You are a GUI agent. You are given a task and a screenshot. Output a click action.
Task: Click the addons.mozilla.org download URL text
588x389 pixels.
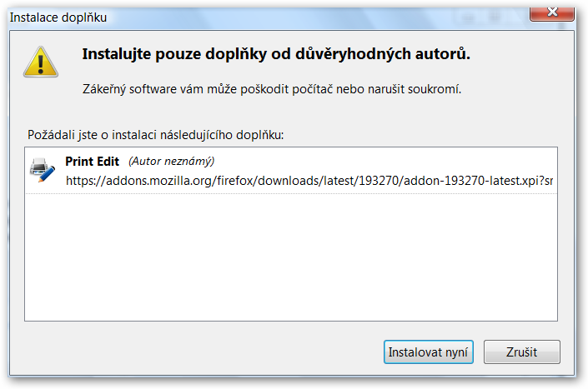[309, 181]
